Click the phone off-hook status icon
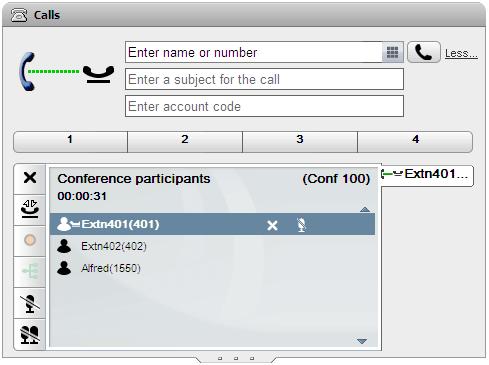The image size is (489, 365). [x=66, y=72]
